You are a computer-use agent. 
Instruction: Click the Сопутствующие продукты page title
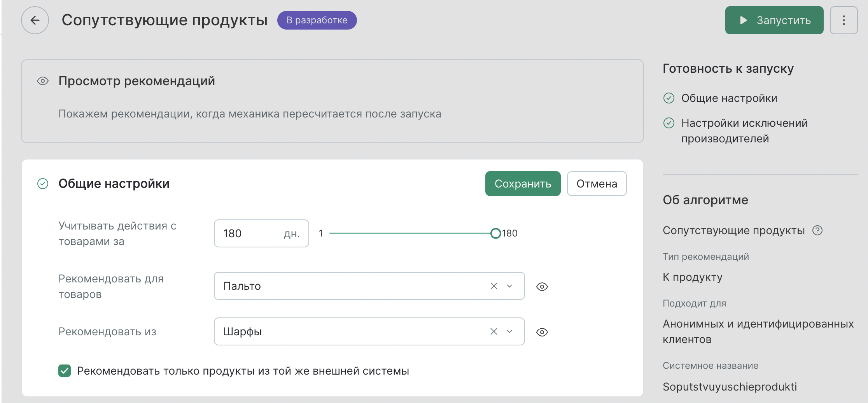pos(164,20)
